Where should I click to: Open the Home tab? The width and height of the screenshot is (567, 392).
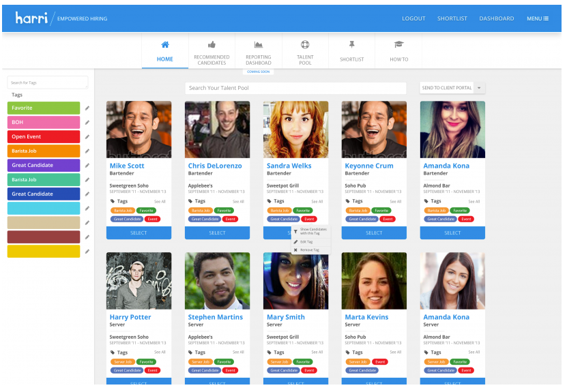[165, 51]
